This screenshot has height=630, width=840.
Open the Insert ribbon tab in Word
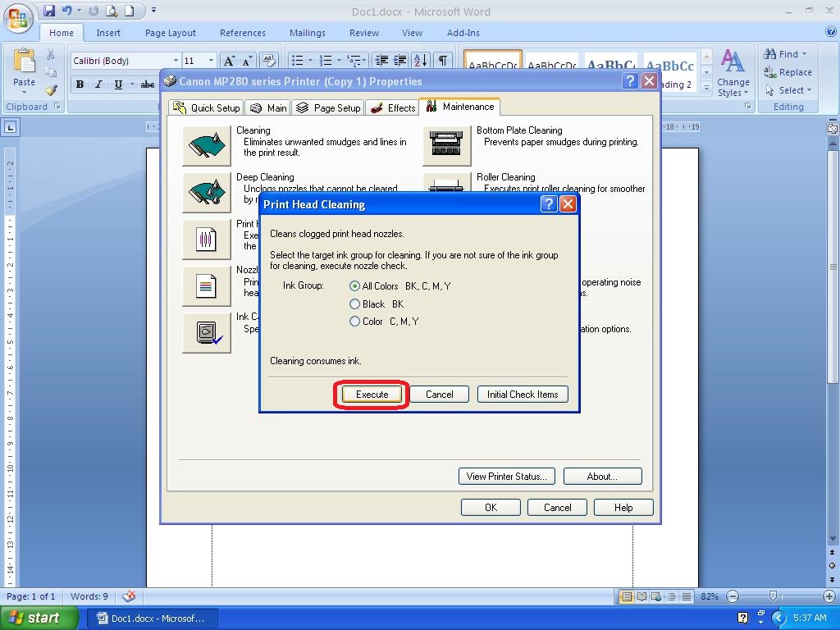(x=108, y=33)
